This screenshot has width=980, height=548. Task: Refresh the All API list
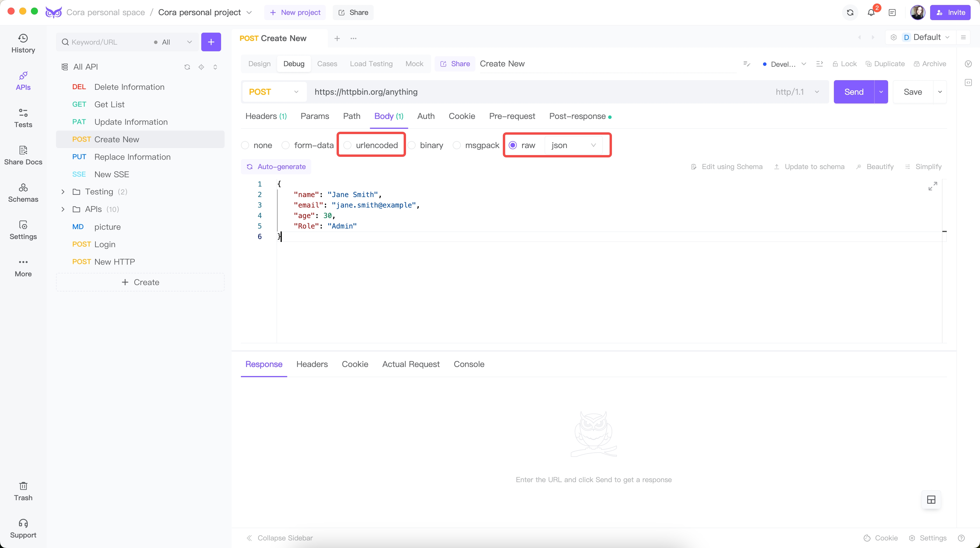(187, 67)
